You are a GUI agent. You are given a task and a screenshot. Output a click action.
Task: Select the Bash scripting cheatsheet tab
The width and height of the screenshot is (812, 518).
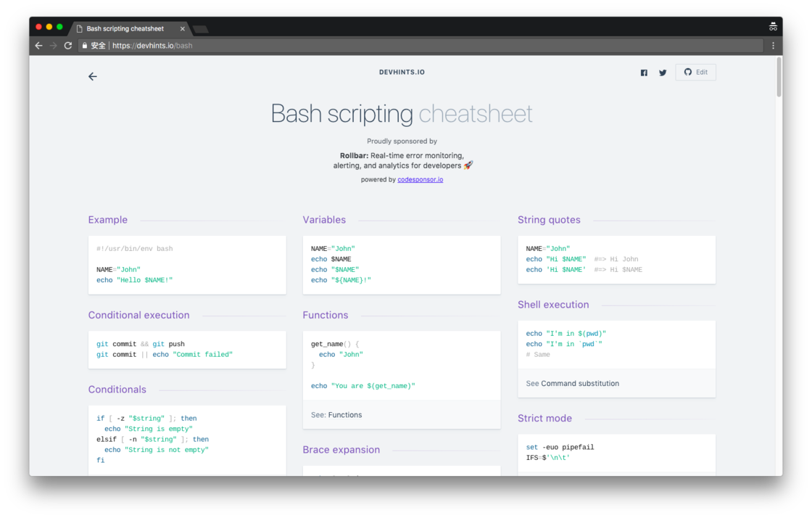[125, 29]
